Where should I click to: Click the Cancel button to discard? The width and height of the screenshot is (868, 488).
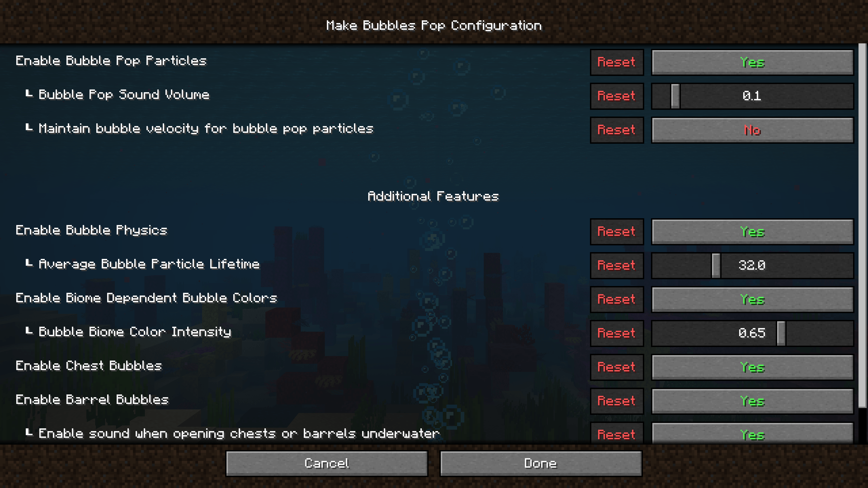[x=326, y=464]
